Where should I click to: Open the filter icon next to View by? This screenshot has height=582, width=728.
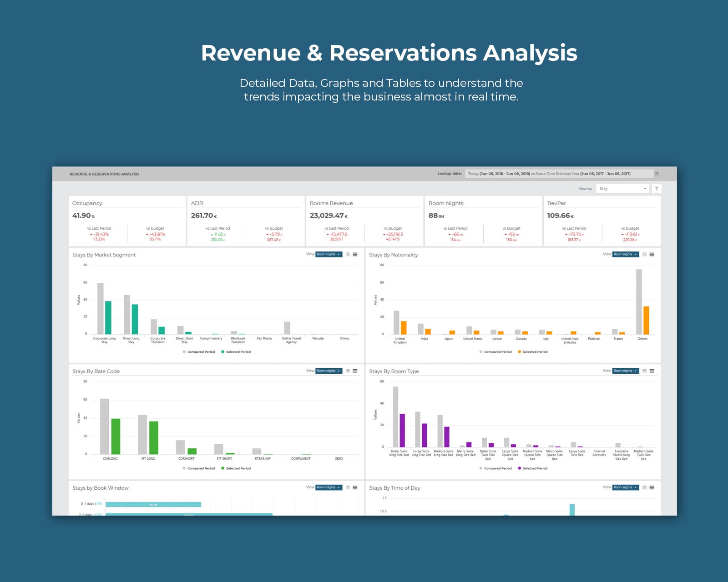click(x=657, y=188)
